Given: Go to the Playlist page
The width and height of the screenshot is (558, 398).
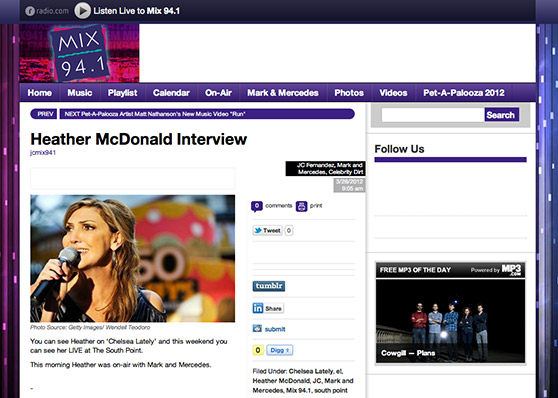Looking at the screenshot, I should (x=122, y=93).
